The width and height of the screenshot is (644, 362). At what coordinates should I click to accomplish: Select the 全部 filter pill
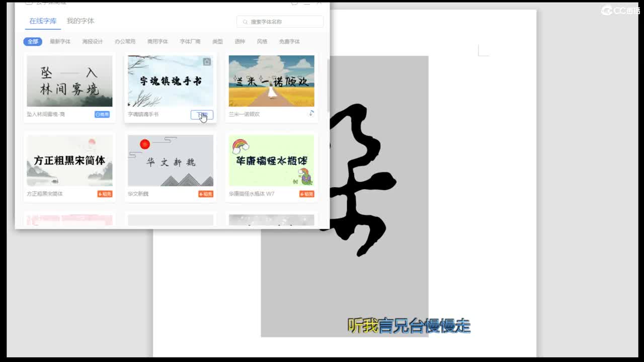pyautogui.click(x=32, y=42)
